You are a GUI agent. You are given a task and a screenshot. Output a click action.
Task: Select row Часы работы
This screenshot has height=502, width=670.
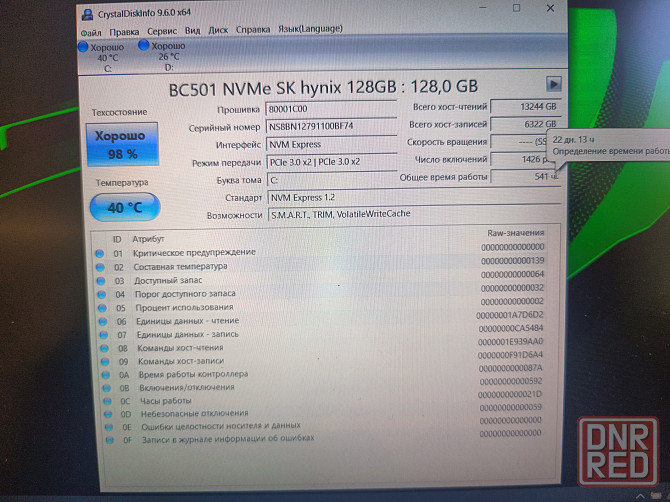click(325, 398)
